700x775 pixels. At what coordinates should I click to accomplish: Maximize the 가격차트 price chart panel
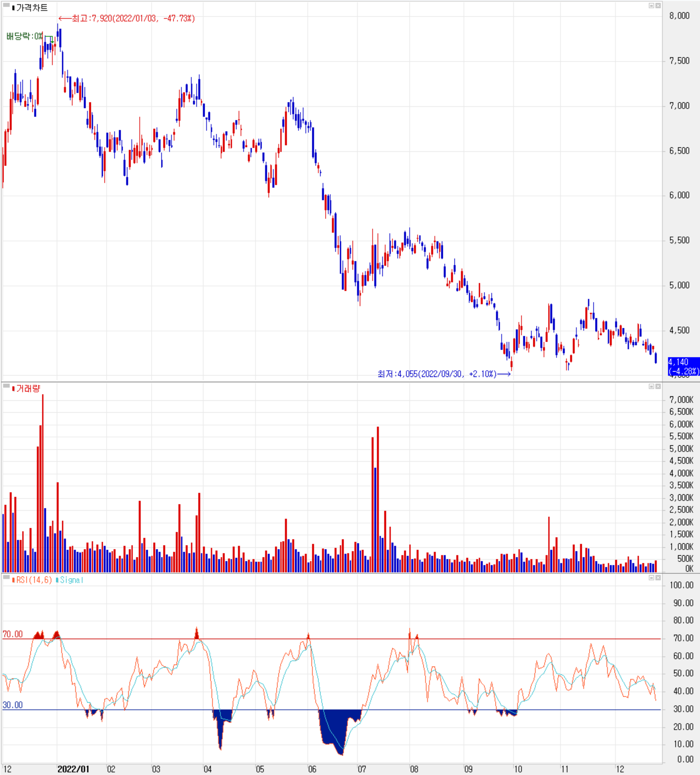[651, 6]
